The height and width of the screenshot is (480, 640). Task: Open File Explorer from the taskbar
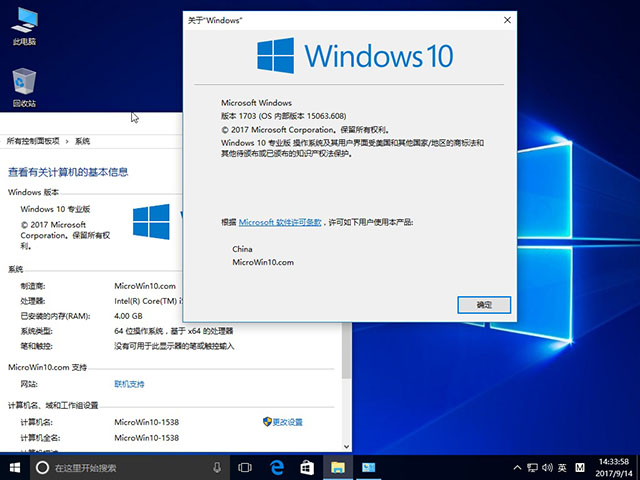pos(338,467)
